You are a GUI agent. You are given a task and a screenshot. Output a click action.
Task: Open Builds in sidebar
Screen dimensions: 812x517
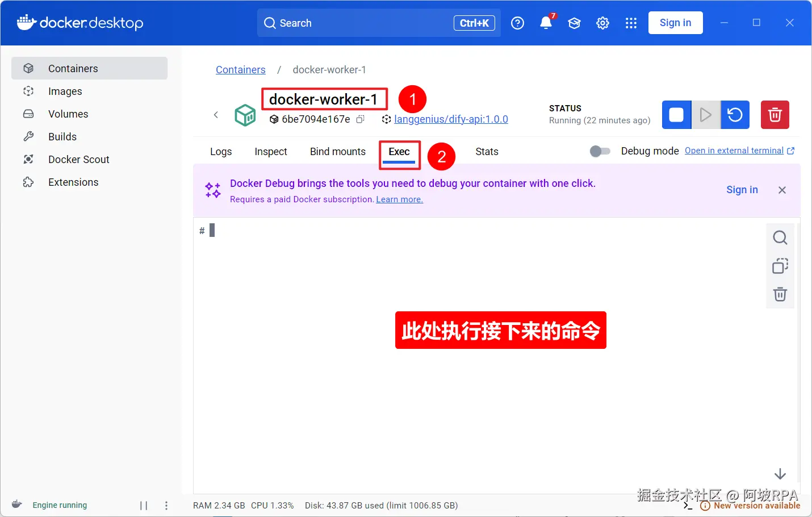pos(90,136)
